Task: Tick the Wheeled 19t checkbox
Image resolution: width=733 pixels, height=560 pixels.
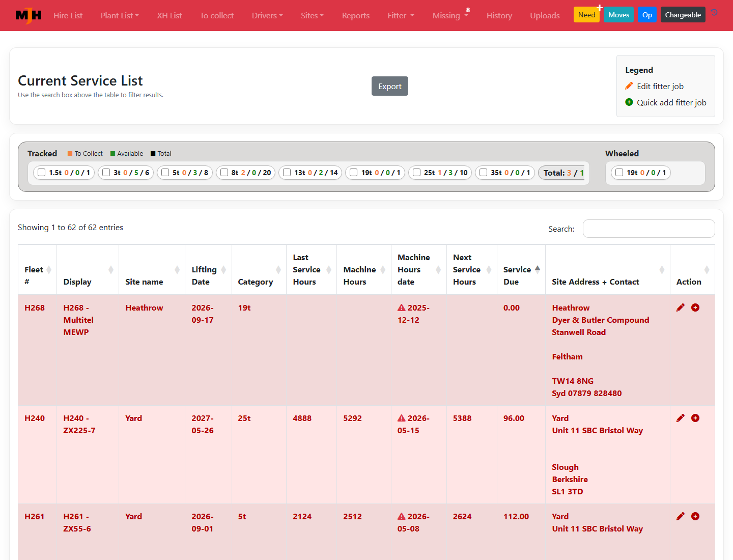Action: pyautogui.click(x=619, y=173)
